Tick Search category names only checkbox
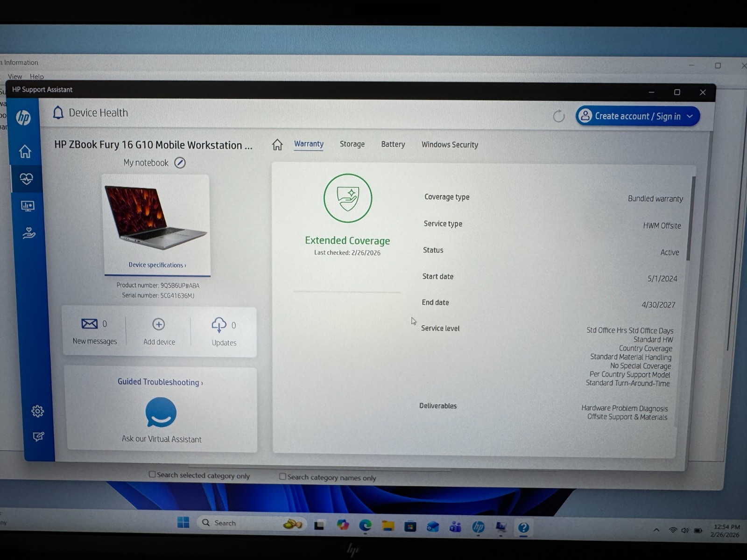The width and height of the screenshot is (747, 560). coord(282,476)
